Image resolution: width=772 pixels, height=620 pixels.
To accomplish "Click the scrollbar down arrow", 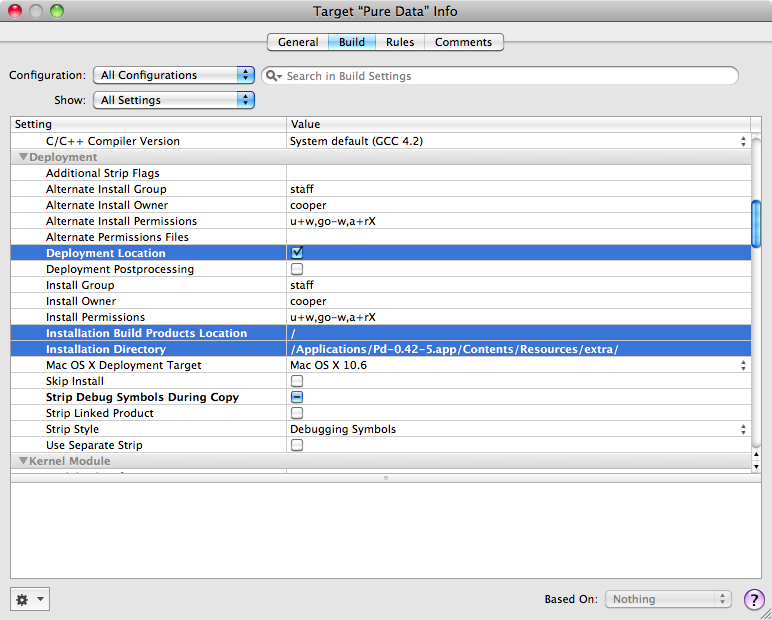I will pos(756,466).
